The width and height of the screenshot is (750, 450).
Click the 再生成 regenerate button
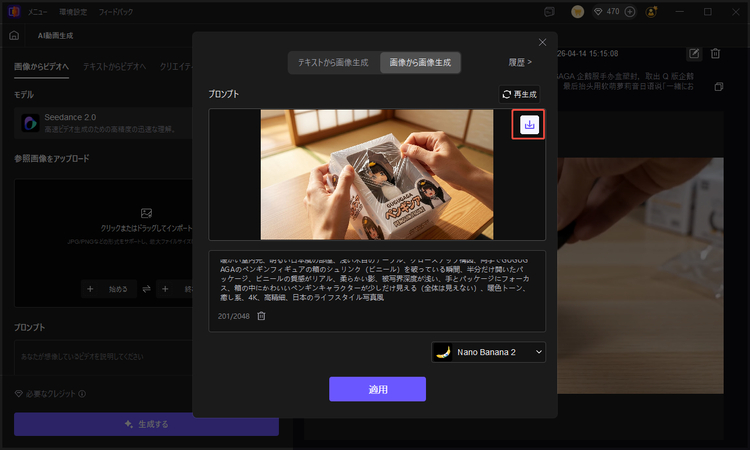pyautogui.click(x=519, y=94)
